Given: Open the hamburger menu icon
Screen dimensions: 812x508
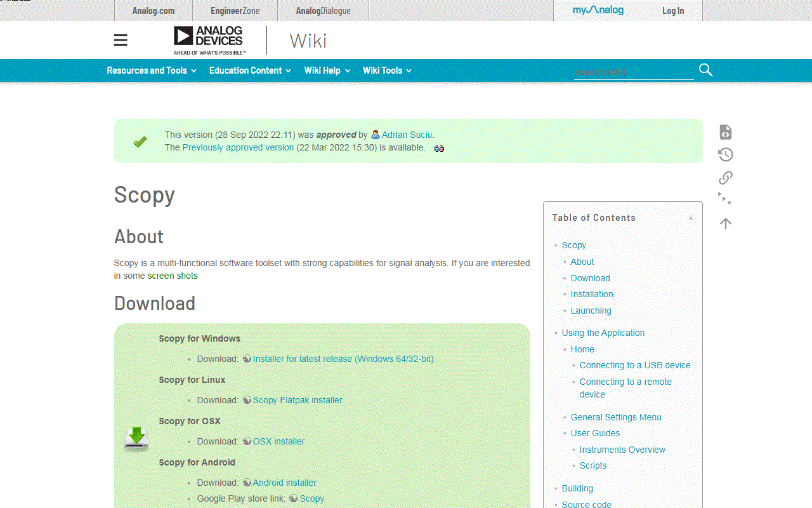Looking at the screenshot, I should pos(121,41).
